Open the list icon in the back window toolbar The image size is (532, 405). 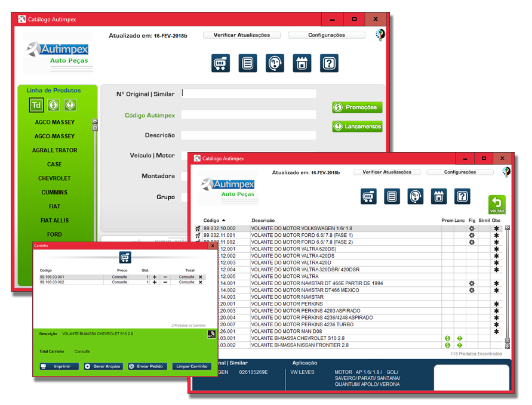pyautogui.click(x=248, y=63)
